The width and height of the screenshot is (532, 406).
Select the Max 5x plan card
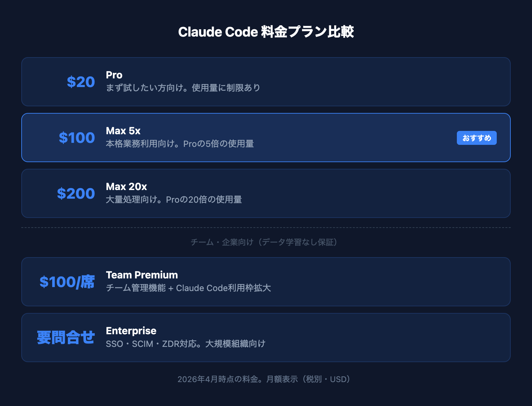pos(332,138)
